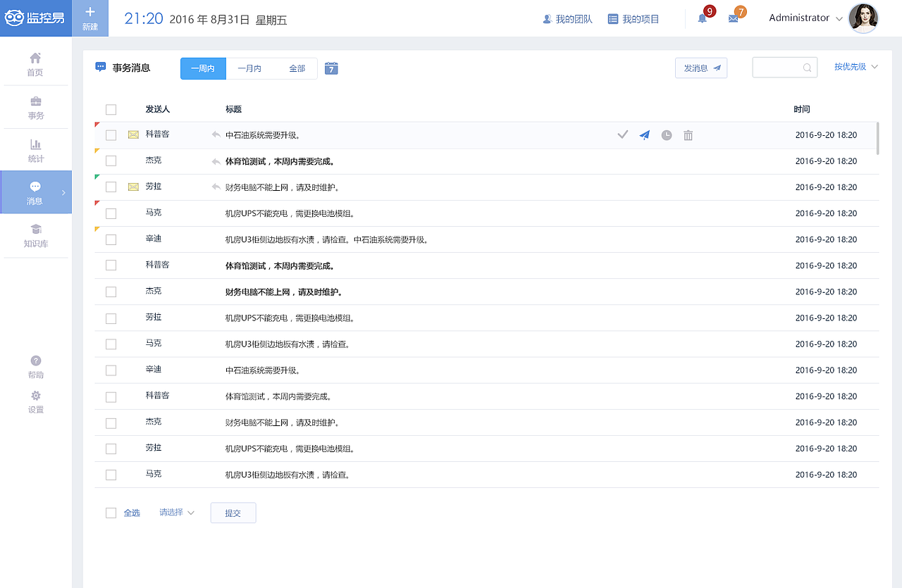
Task: Tick the checkbox for 杰克's first 体育馆测试 row
Action: point(111,161)
